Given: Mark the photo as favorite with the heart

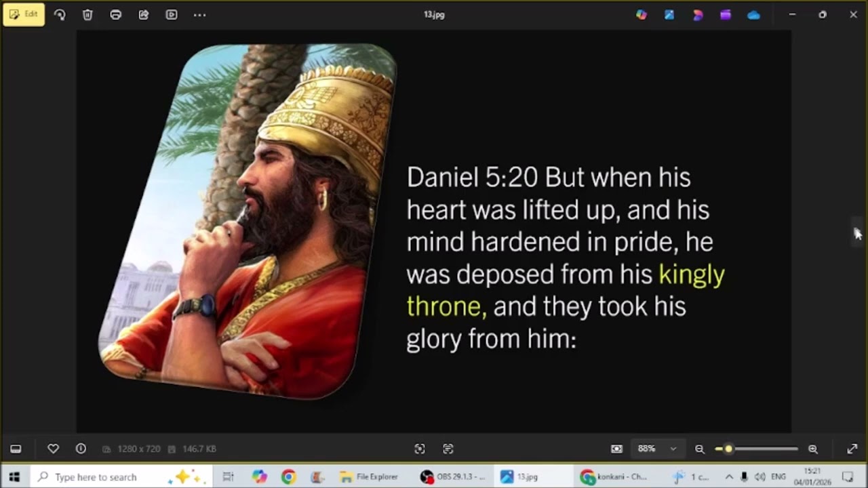Looking at the screenshot, I should 53,449.
